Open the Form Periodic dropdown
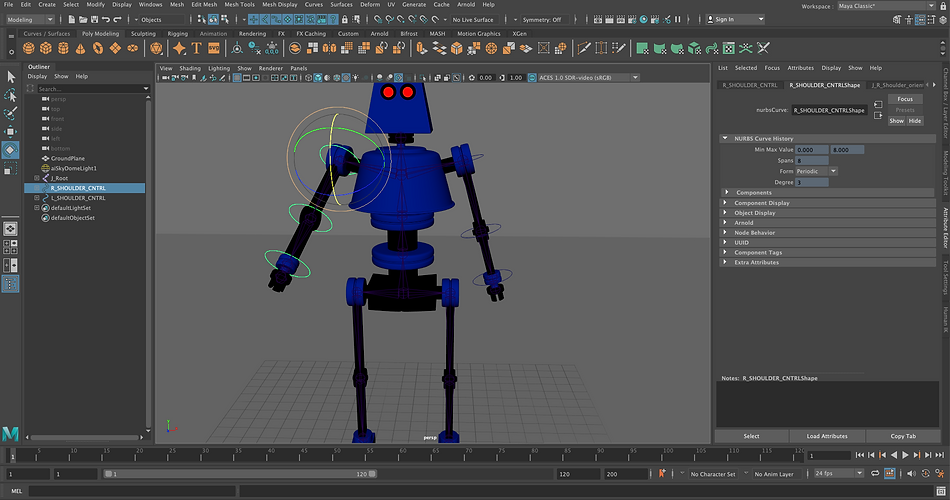 click(816, 172)
